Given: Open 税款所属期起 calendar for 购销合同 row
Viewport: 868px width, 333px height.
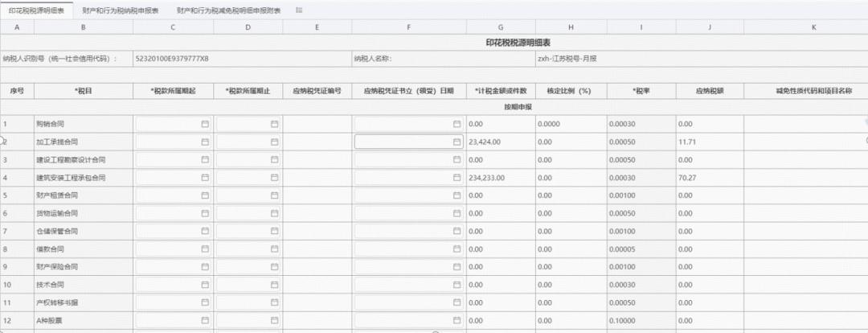Looking at the screenshot, I should tap(205, 124).
